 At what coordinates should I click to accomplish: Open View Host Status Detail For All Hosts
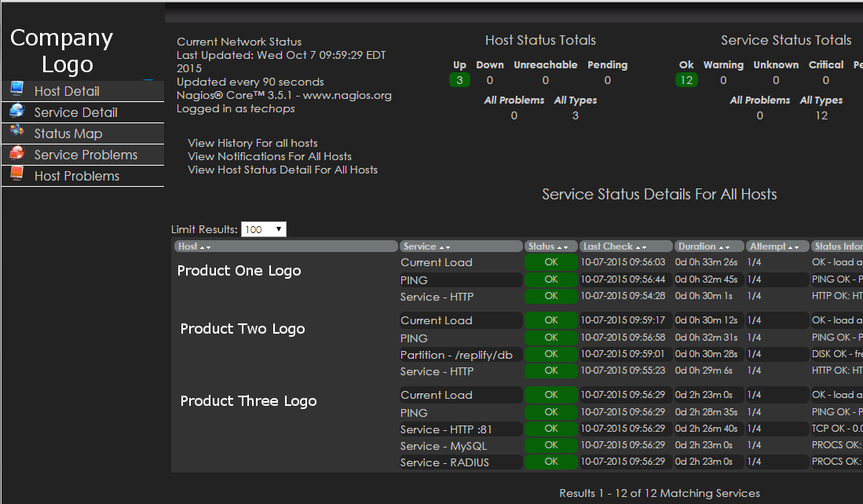(x=282, y=170)
